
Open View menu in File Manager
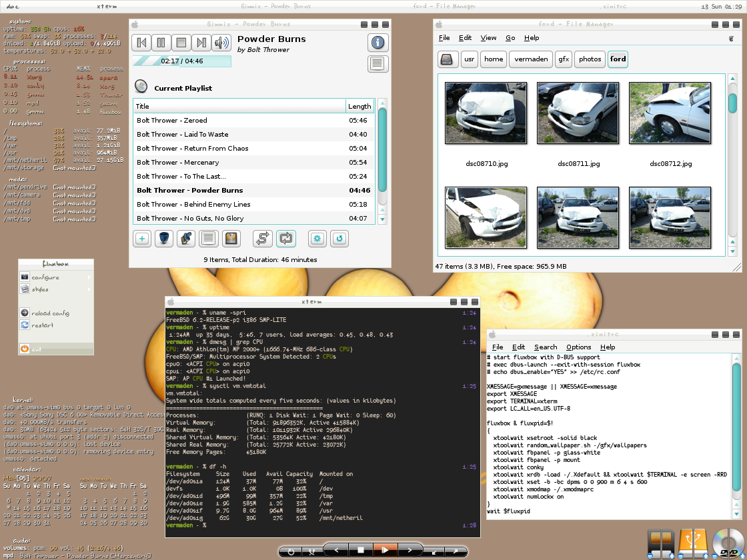[488, 37]
